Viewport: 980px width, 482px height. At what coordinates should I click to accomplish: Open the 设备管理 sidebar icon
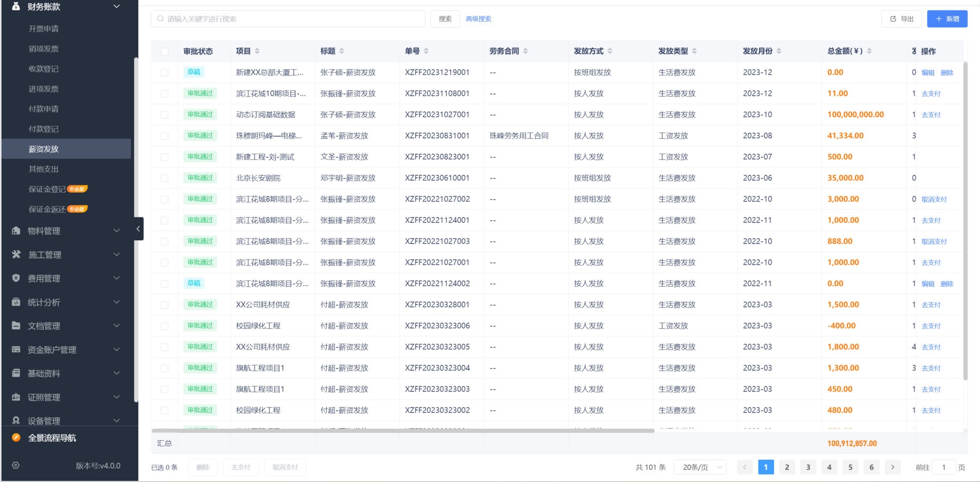pos(15,421)
